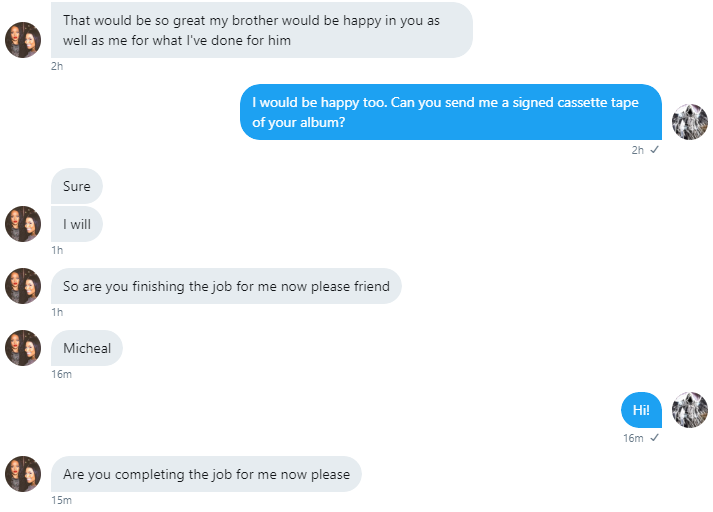Click the 'Are you completing the job' bubble

[x=206, y=474]
